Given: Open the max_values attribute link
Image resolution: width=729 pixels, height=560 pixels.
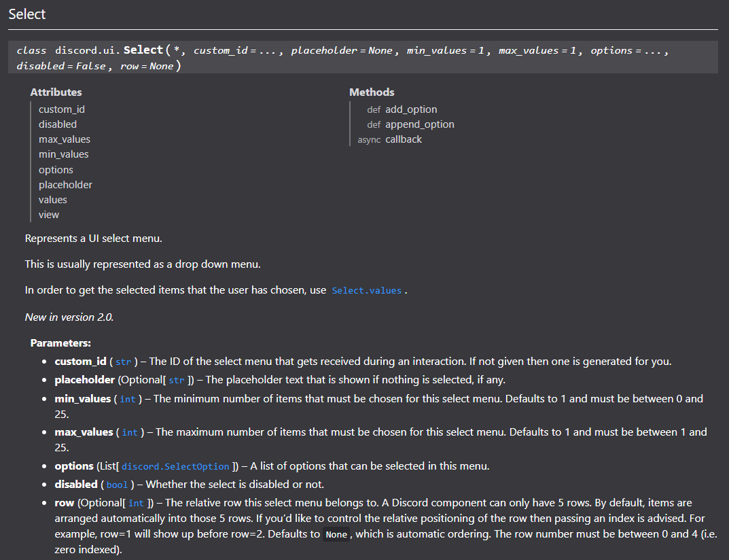Looking at the screenshot, I should [64, 139].
